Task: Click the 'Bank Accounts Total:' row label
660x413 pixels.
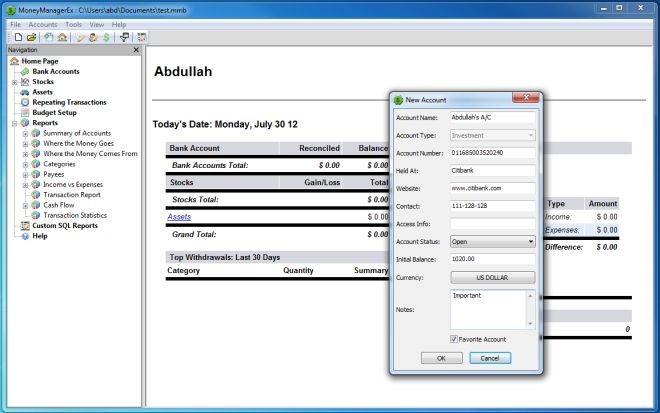Action: click(210, 165)
